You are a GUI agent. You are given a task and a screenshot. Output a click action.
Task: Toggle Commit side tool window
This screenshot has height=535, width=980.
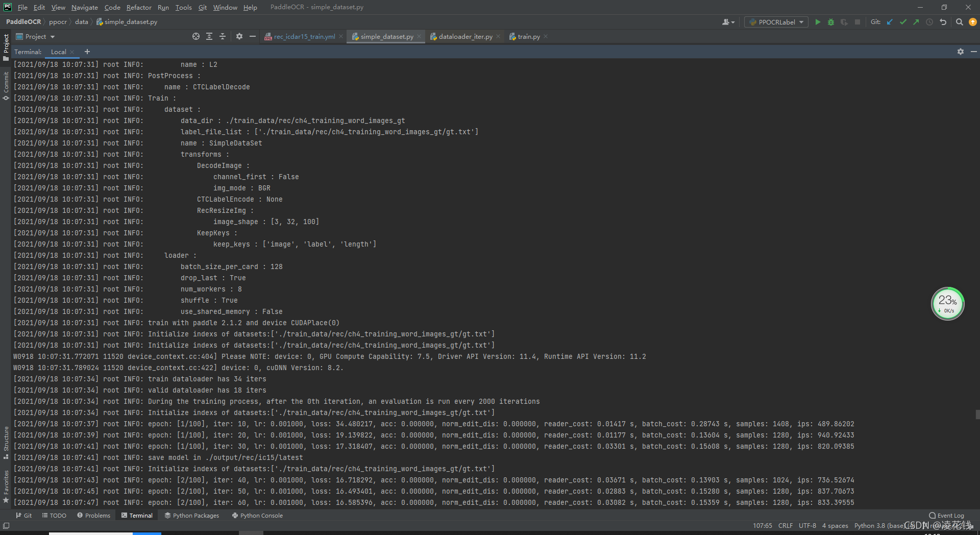[6, 86]
